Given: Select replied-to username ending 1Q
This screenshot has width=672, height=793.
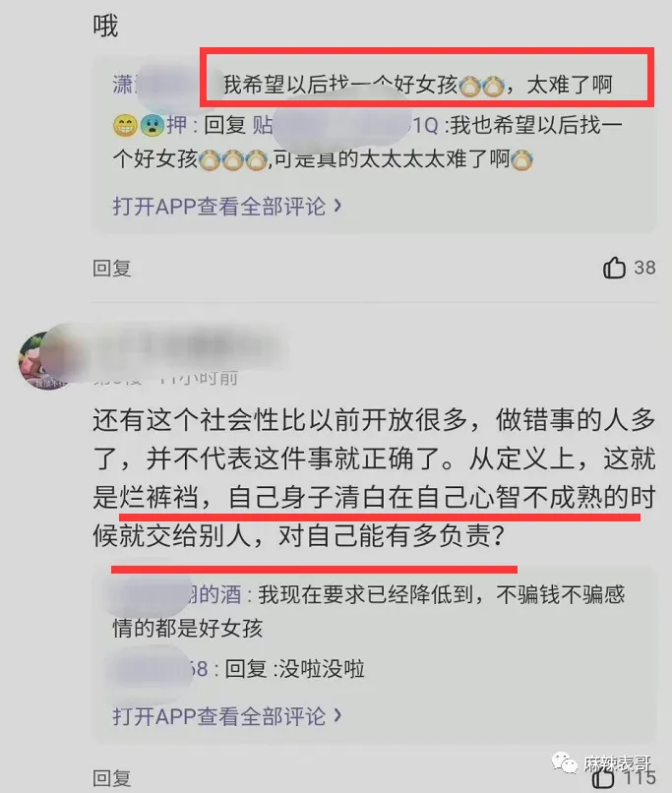Looking at the screenshot, I should 345,125.
